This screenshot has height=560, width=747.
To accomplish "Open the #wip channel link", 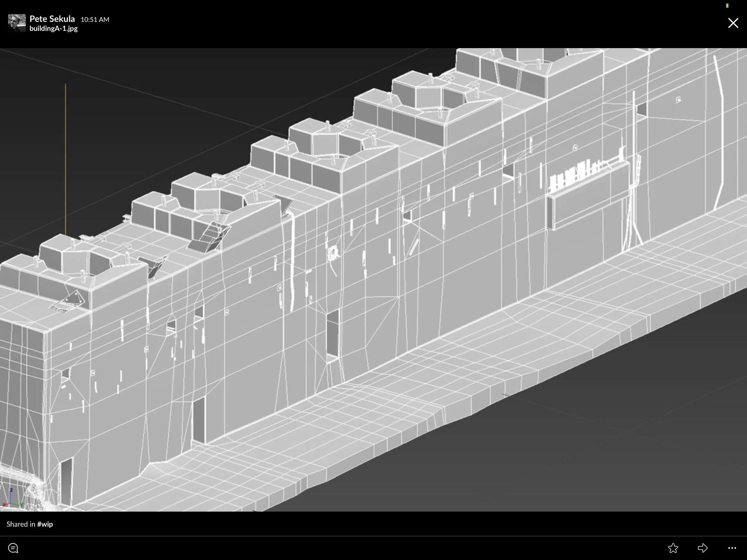I will point(45,524).
